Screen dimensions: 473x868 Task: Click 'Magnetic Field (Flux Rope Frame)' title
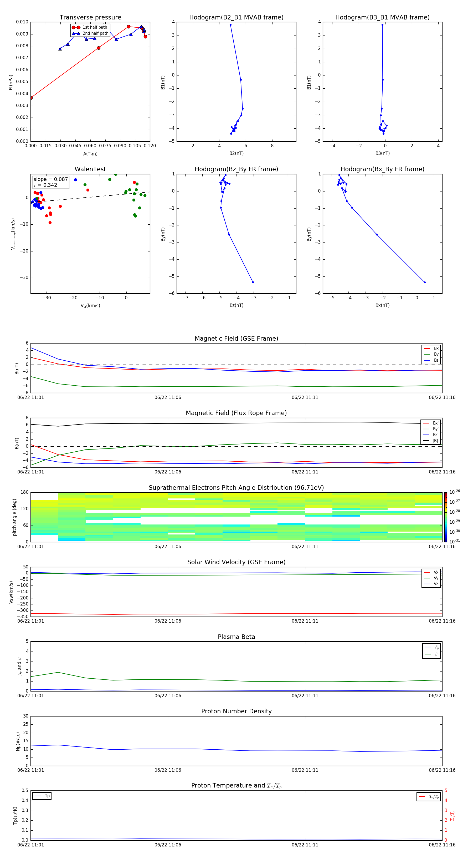click(x=236, y=413)
